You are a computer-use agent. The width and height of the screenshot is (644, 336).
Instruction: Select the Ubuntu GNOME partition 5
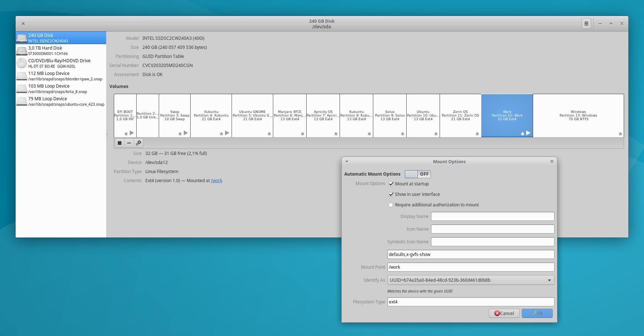(252, 115)
